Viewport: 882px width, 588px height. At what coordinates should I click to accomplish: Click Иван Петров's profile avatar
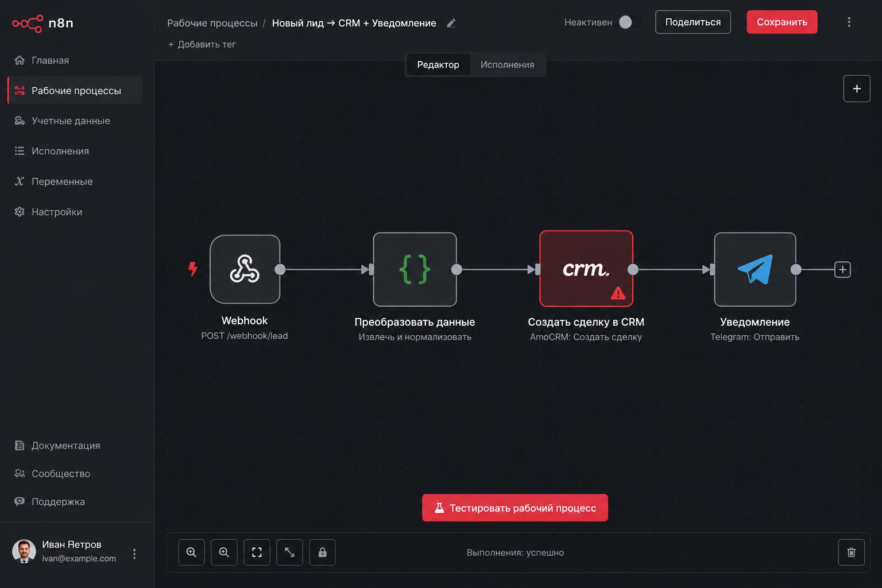click(24, 551)
